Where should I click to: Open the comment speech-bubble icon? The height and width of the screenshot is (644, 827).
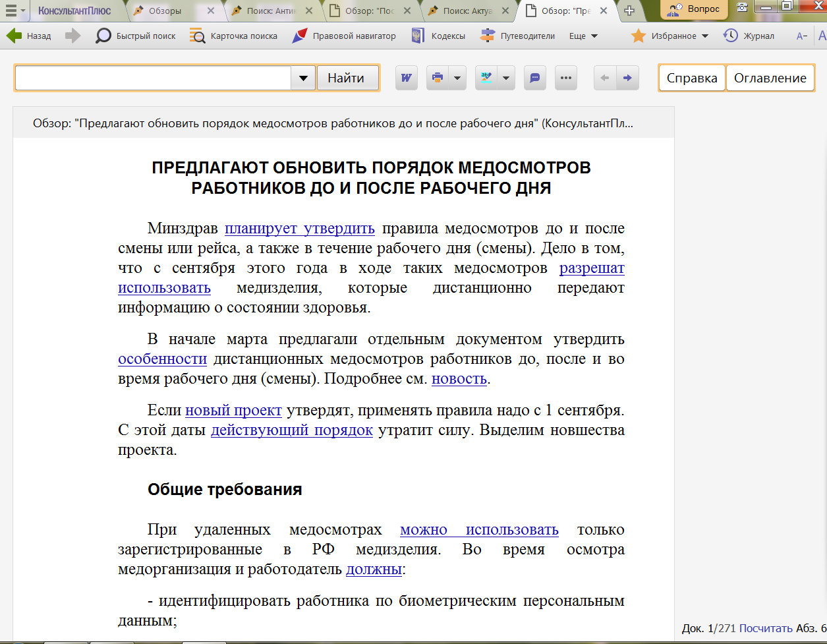click(x=535, y=78)
